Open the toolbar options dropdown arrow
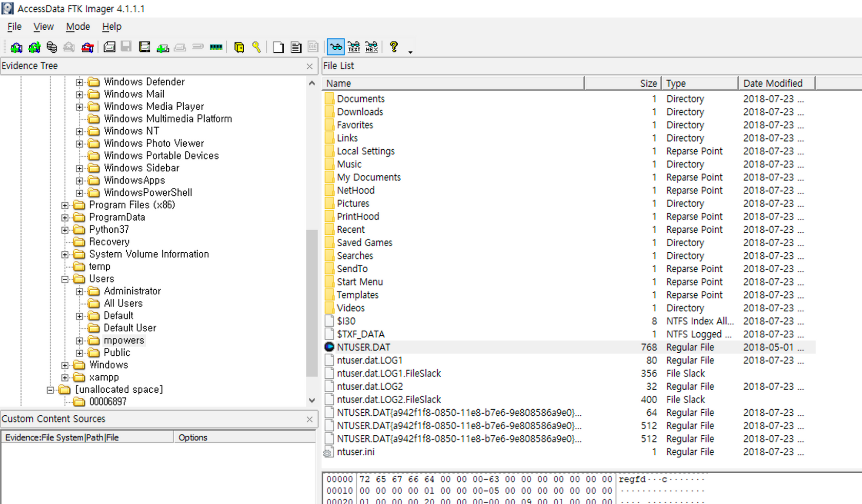 tap(410, 51)
